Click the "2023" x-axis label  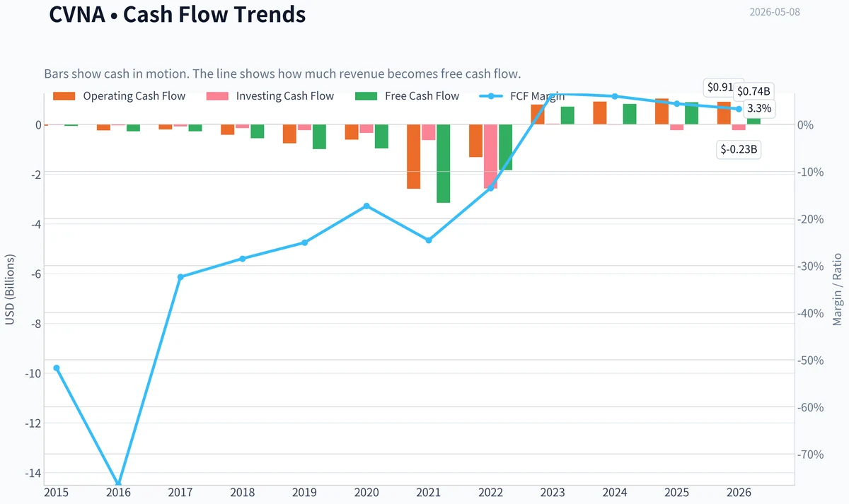pyautogui.click(x=553, y=491)
